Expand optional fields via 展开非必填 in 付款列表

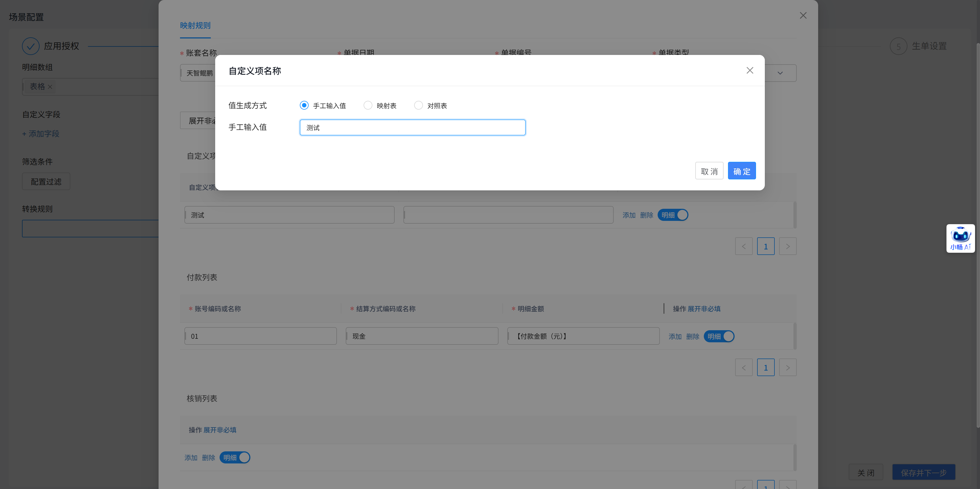coord(704,309)
